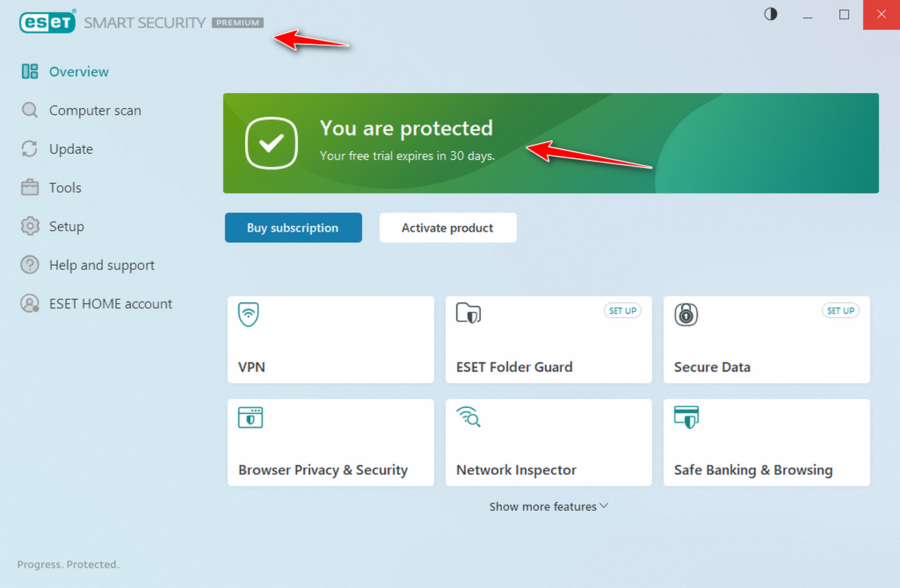Click SET UP badge on Secure Data
This screenshot has width=900, height=588.
(840, 310)
